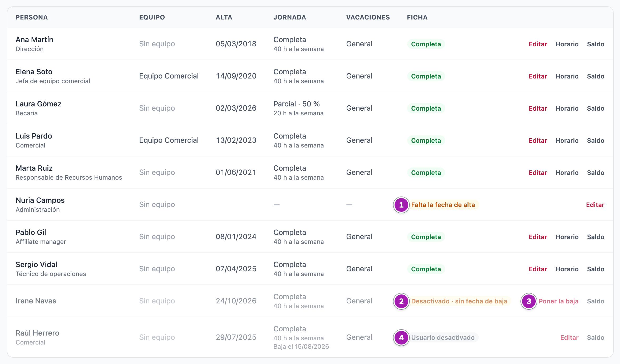View Saldo for Elena Soto
This screenshot has width=620, height=364.
tap(596, 76)
